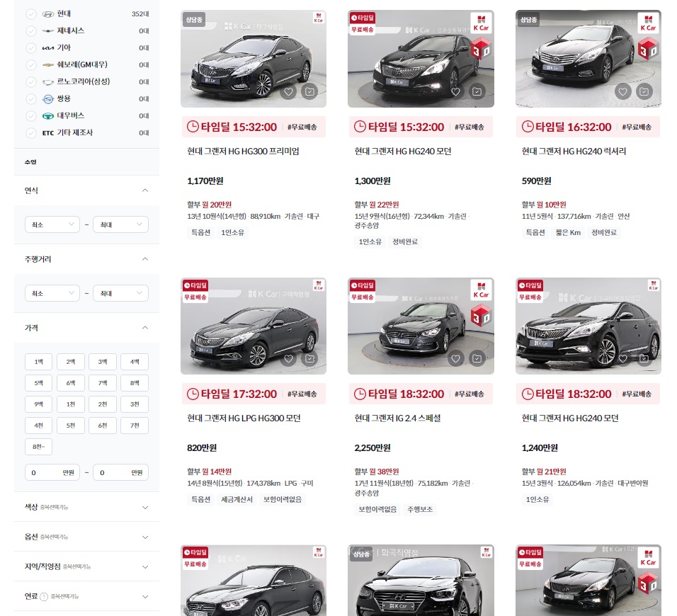Click clock icon on 16:32:00 타임딜 banner
Viewport: 677px width, 616px height.
(528, 127)
